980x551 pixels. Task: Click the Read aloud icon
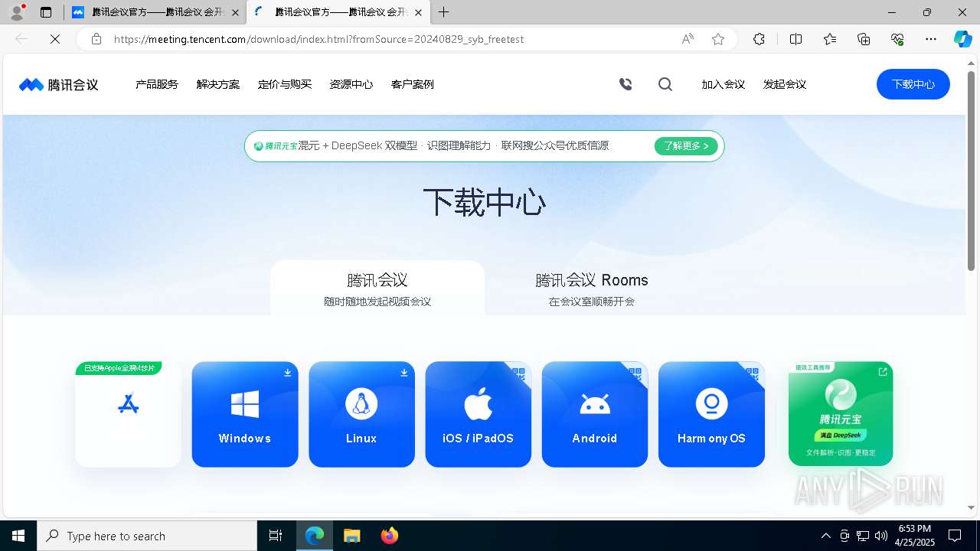[x=688, y=39]
